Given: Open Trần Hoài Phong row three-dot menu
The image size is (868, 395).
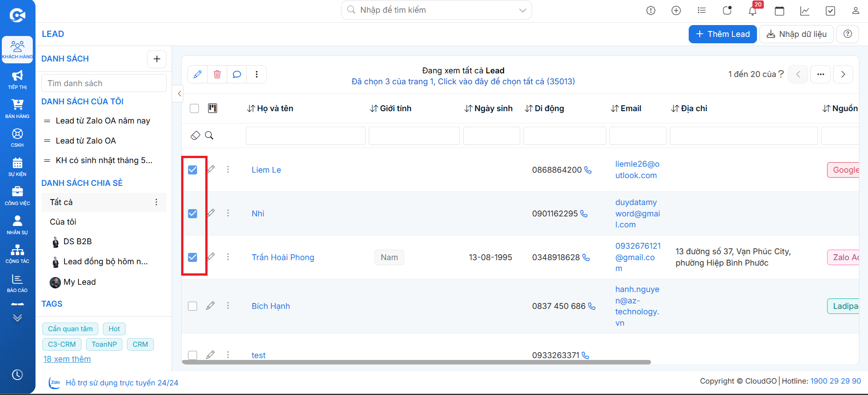Looking at the screenshot, I should (228, 257).
